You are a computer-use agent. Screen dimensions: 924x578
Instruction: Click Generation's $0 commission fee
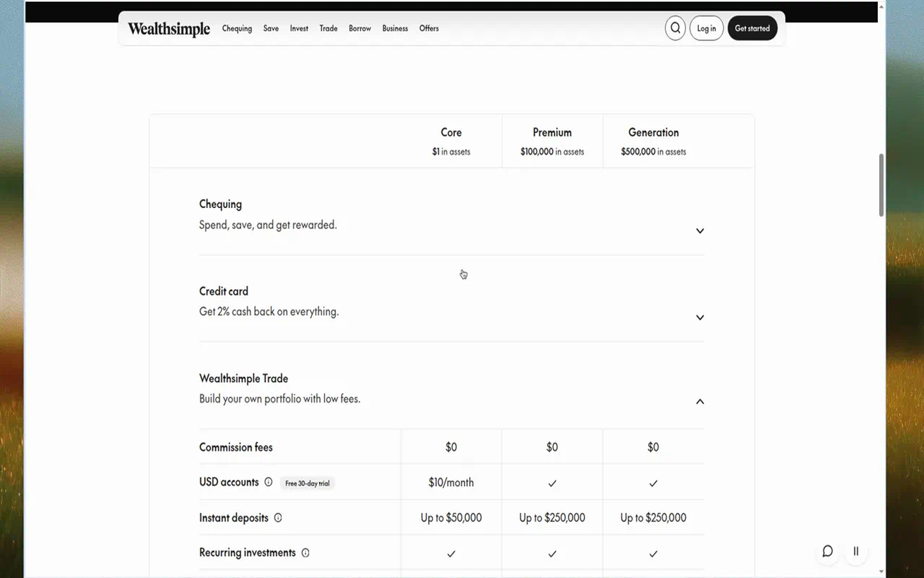(653, 447)
